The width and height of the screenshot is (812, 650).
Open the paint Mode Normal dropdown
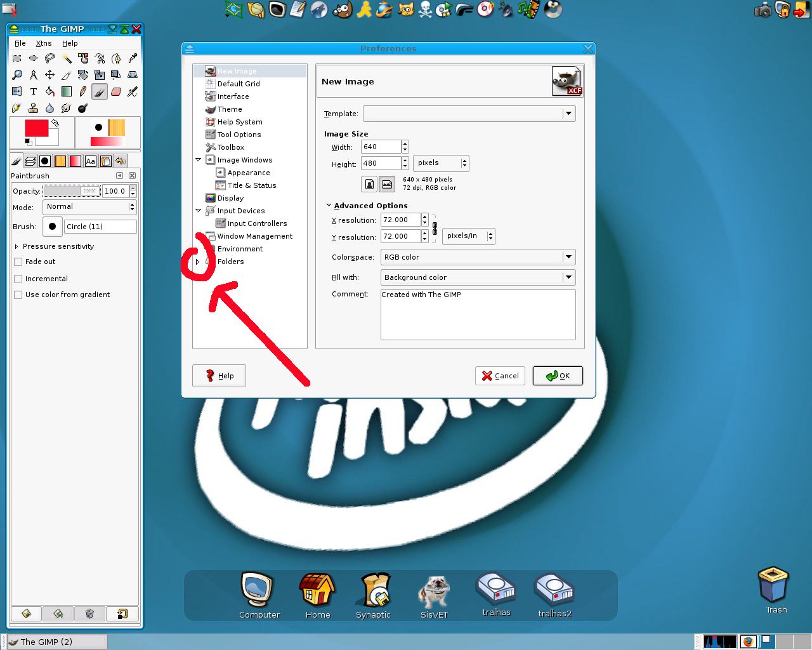pyautogui.click(x=89, y=207)
